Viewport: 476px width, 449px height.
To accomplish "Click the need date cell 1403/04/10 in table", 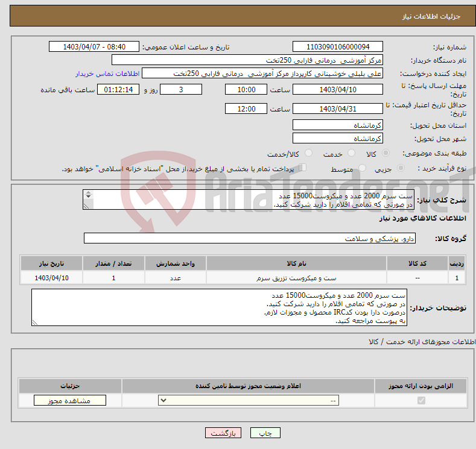I will 52,278.
